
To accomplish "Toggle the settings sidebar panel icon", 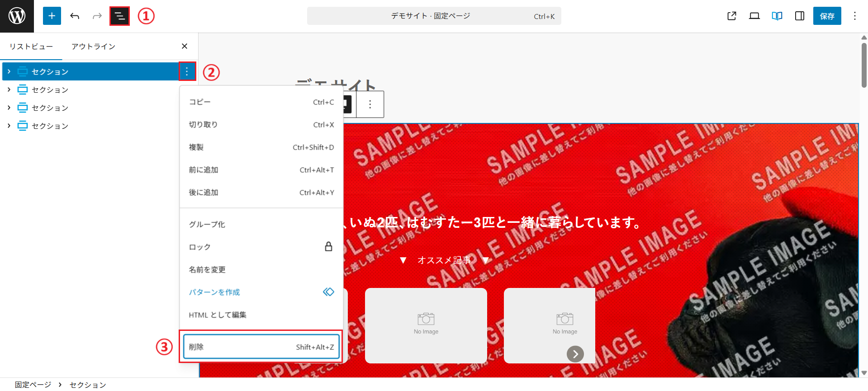I will point(800,16).
